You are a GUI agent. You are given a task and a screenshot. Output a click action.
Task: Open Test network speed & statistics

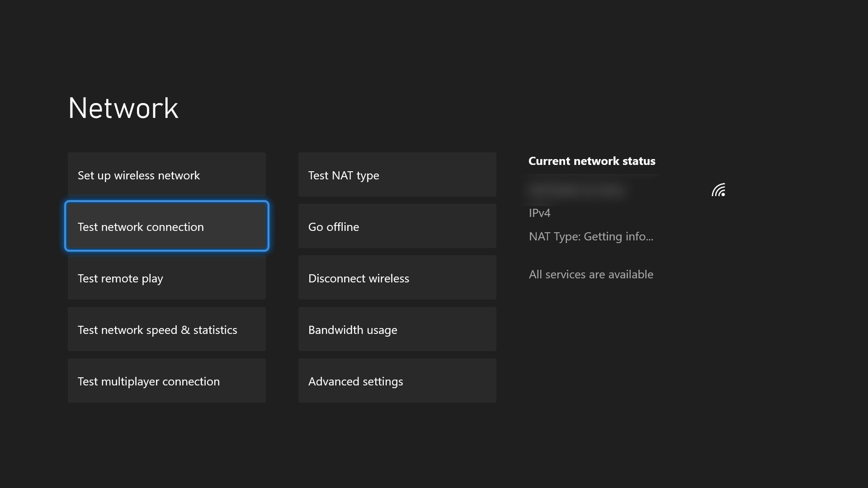pos(166,329)
